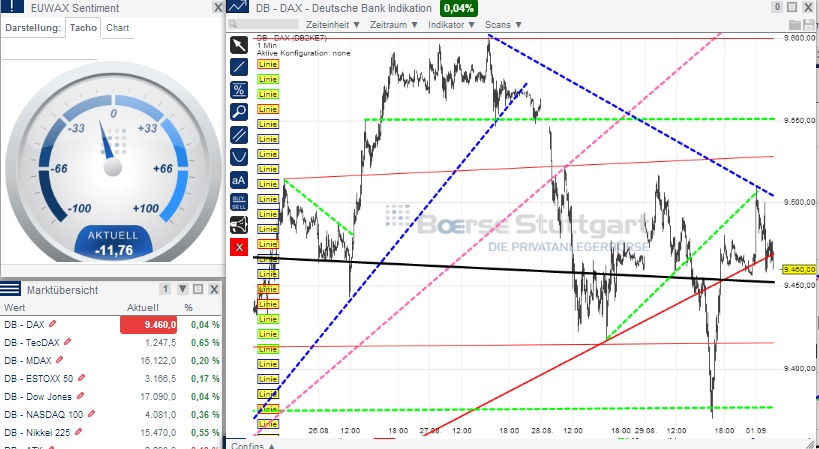The image size is (819, 449).
Task: Select the arrow pointer tool
Action: [x=239, y=45]
